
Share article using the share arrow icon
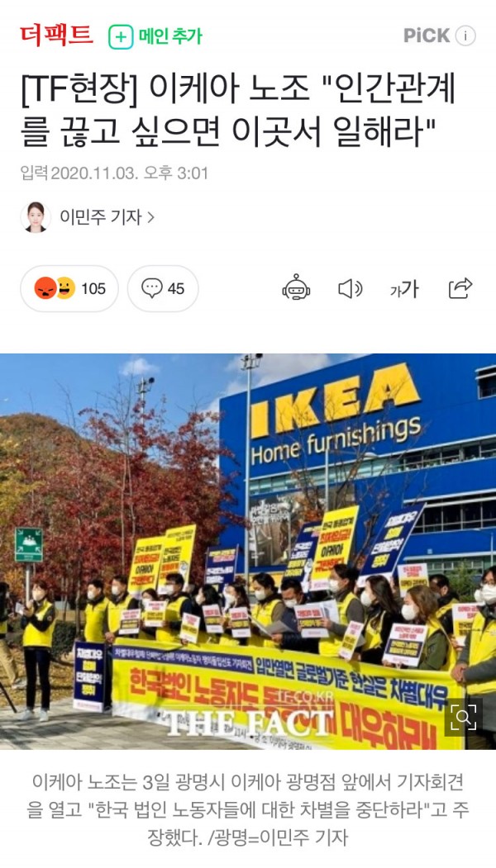[460, 288]
